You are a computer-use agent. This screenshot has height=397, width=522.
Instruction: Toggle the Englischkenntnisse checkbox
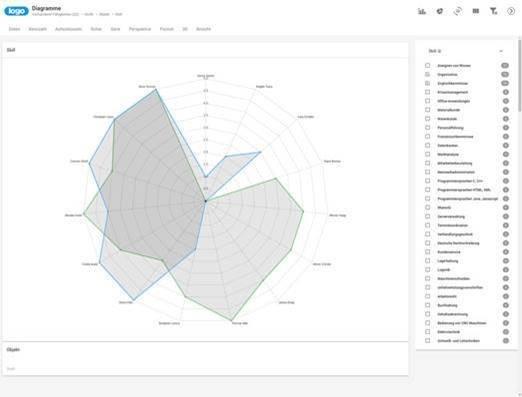(x=428, y=83)
